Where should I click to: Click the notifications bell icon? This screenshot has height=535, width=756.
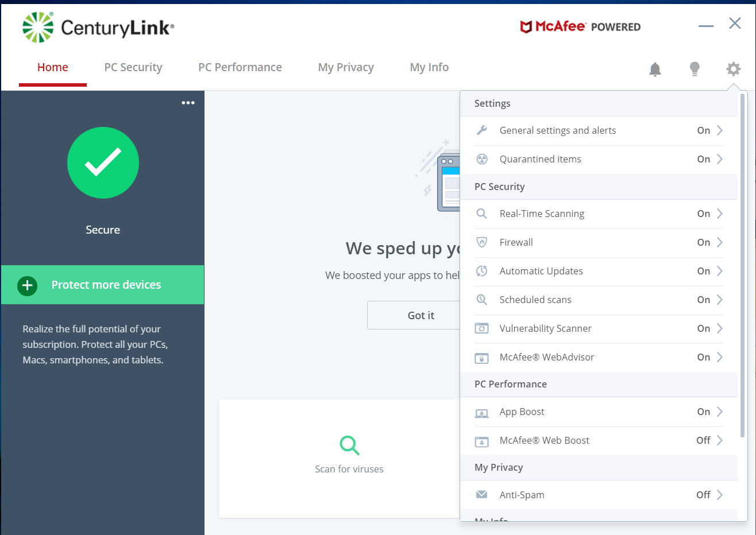(655, 69)
